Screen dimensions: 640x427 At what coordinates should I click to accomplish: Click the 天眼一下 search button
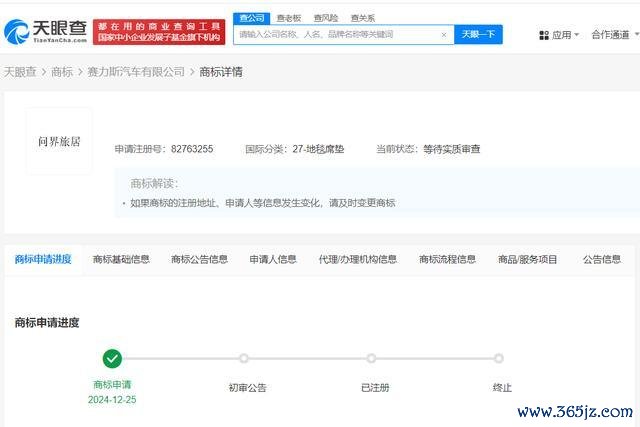pos(478,34)
